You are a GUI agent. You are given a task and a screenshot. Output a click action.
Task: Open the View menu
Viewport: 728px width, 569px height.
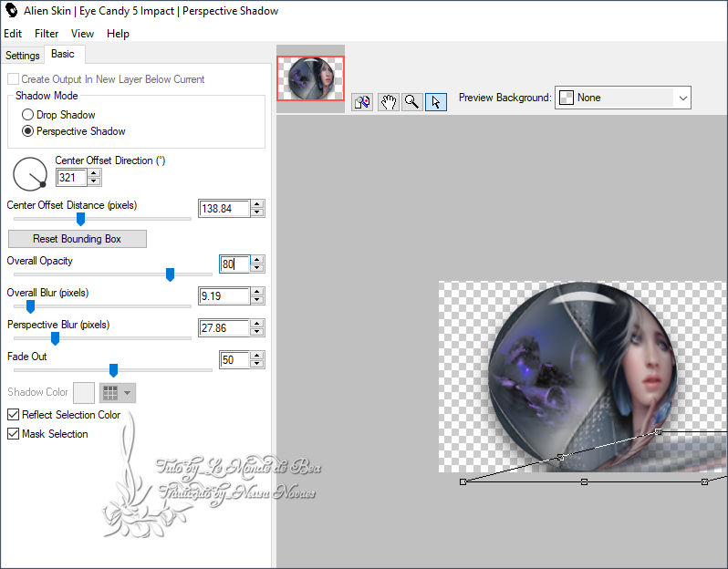pyautogui.click(x=82, y=34)
